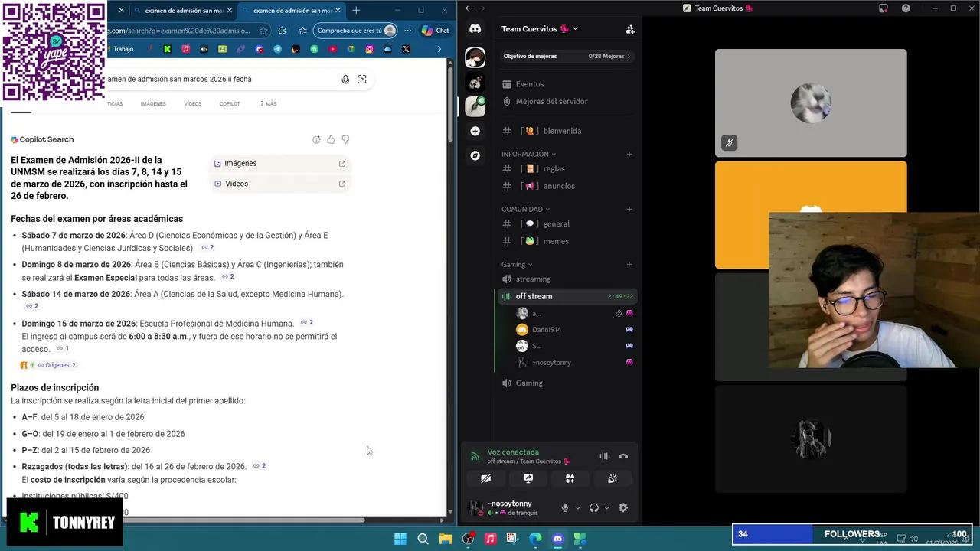Open Edge settings and more ellipsis
980x551 pixels.
(x=407, y=31)
